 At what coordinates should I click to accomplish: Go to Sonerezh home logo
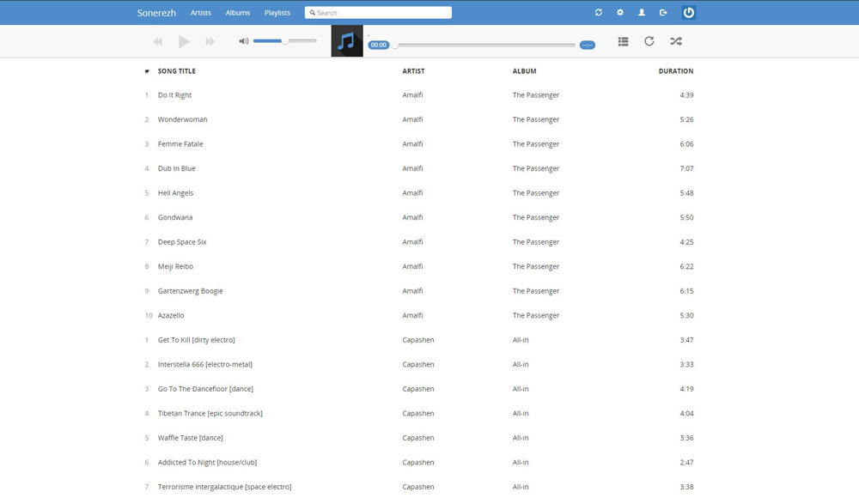156,13
